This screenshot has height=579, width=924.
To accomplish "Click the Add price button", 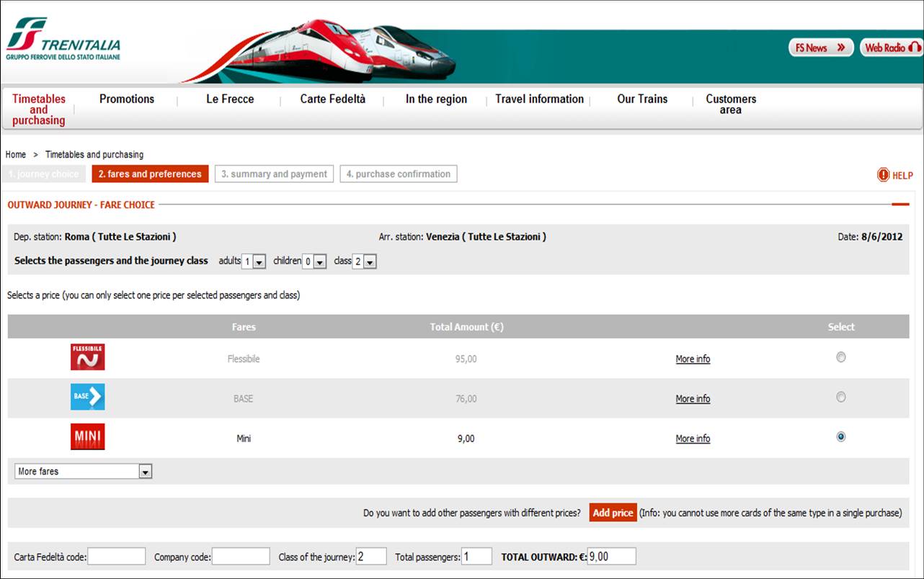I will [x=613, y=513].
